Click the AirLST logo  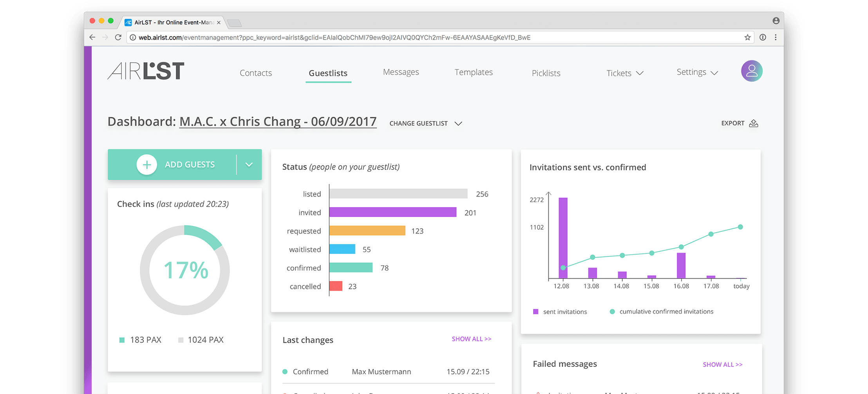(146, 71)
